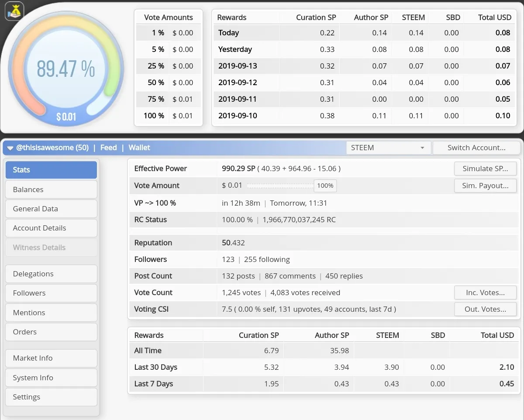Click the 'in 12h 38m' VP recharge text
524x420 pixels.
pyautogui.click(x=241, y=203)
